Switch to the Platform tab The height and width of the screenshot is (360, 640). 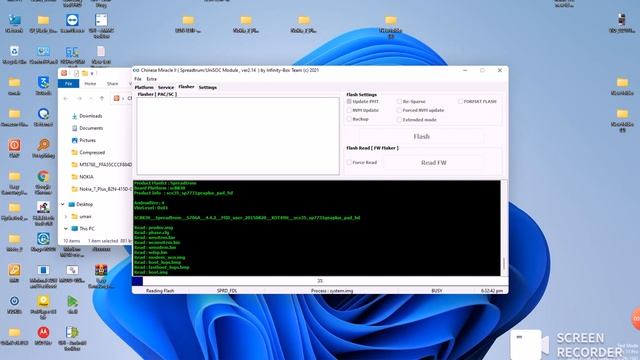pos(144,87)
